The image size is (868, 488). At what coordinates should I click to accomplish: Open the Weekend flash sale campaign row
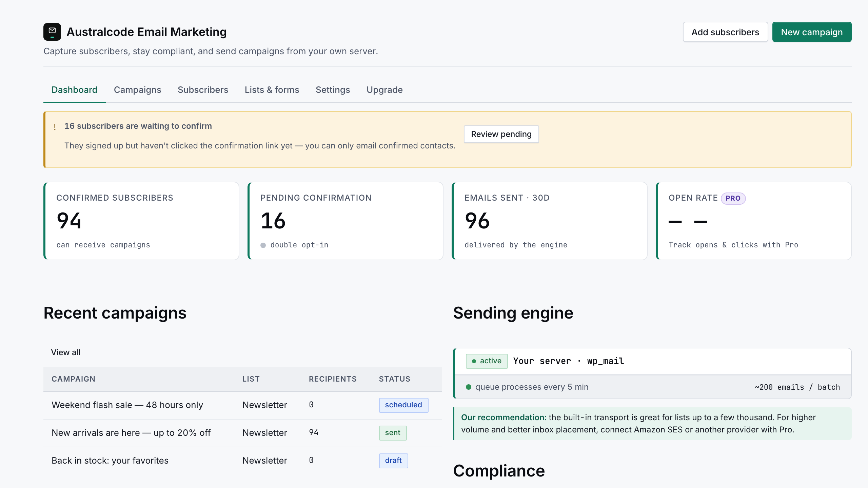tap(243, 405)
